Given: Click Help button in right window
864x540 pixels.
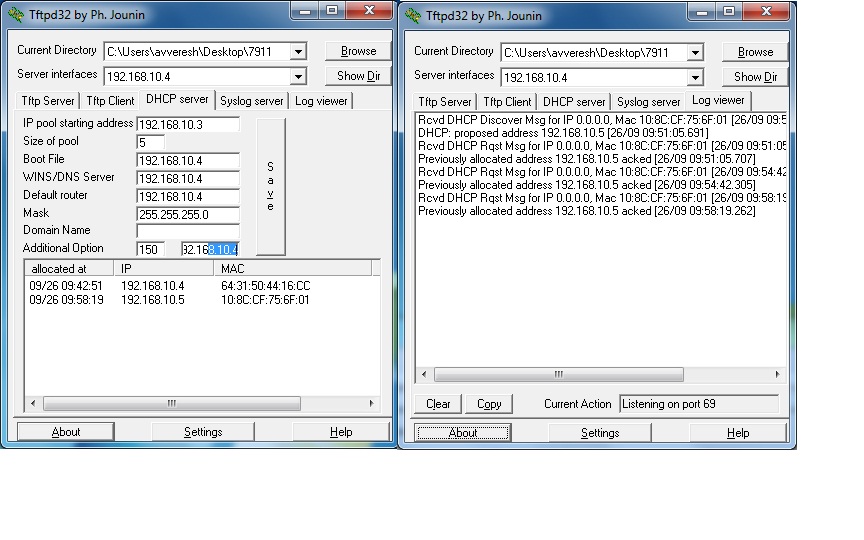Looking at the screenshot, I should [x=738, y=433].
